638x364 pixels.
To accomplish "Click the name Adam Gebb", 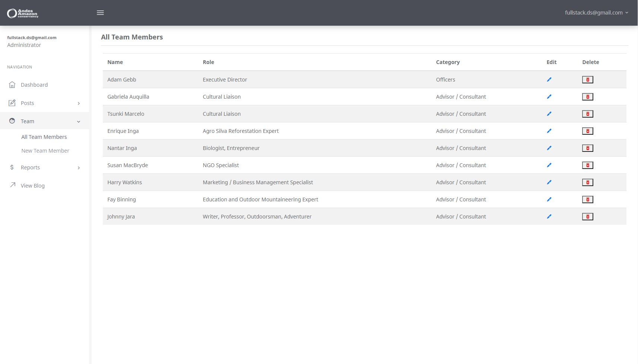I will click(x=122, y=80).
